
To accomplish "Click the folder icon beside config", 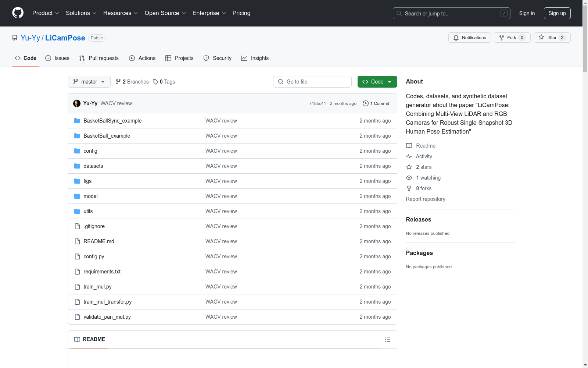I will (77, 151).
